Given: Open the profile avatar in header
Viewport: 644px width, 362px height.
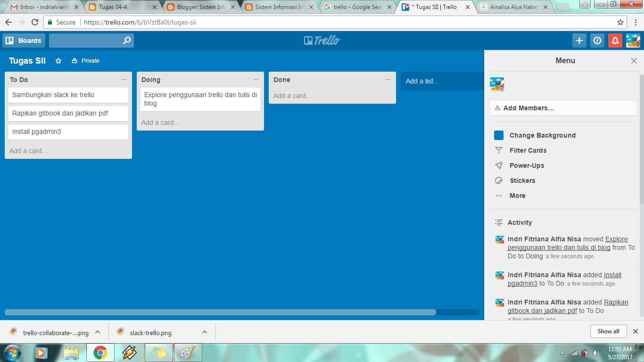Looking at the screenshot, I should pos(633,41).
